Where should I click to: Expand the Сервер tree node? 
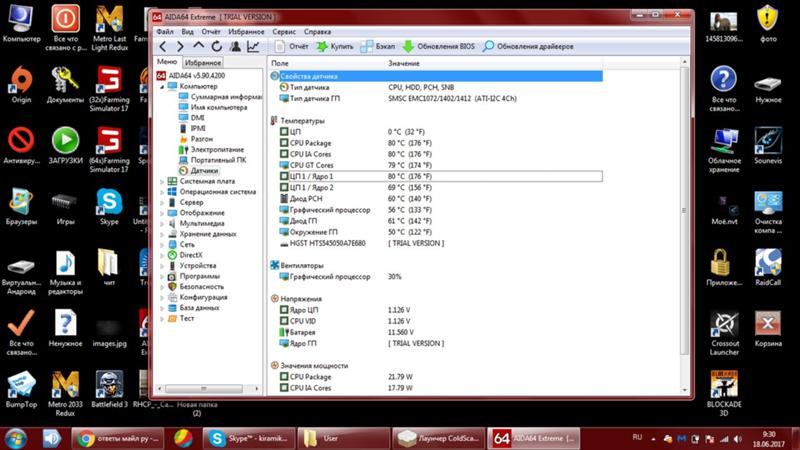(x=162, y=203)
